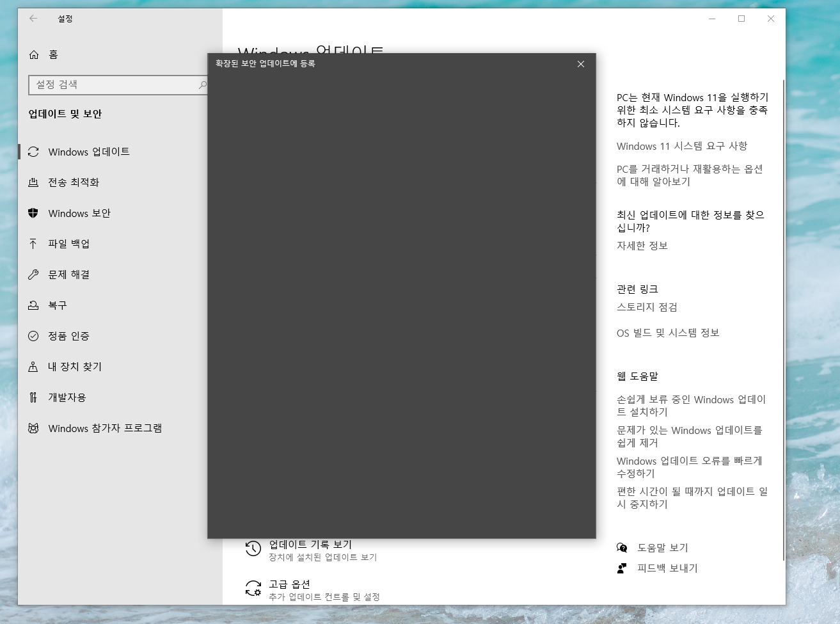The image size is (840, 624).
Task: Close the Settings window
Action: pos(771,19)
